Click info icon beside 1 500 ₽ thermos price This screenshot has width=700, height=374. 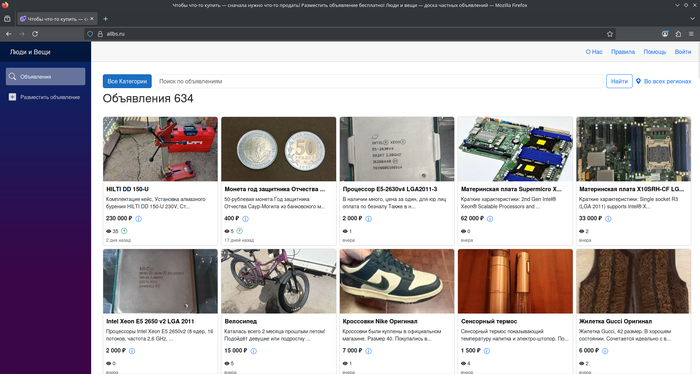(487, 351)
